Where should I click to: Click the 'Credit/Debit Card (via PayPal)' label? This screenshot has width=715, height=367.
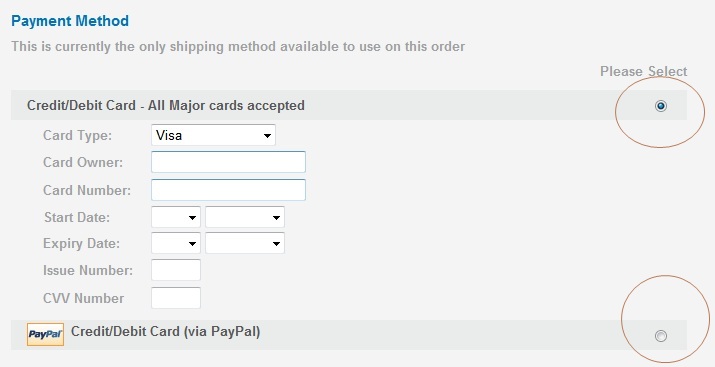click(x=166, y=331)
